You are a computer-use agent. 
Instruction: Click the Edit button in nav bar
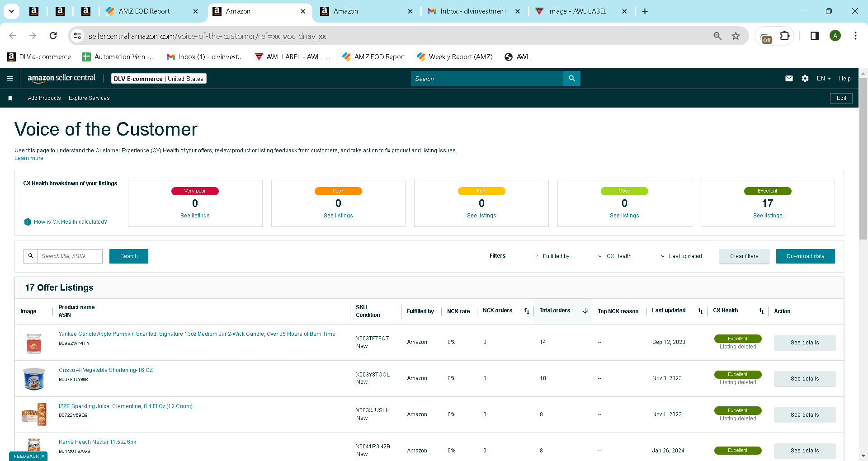point(841,98)
